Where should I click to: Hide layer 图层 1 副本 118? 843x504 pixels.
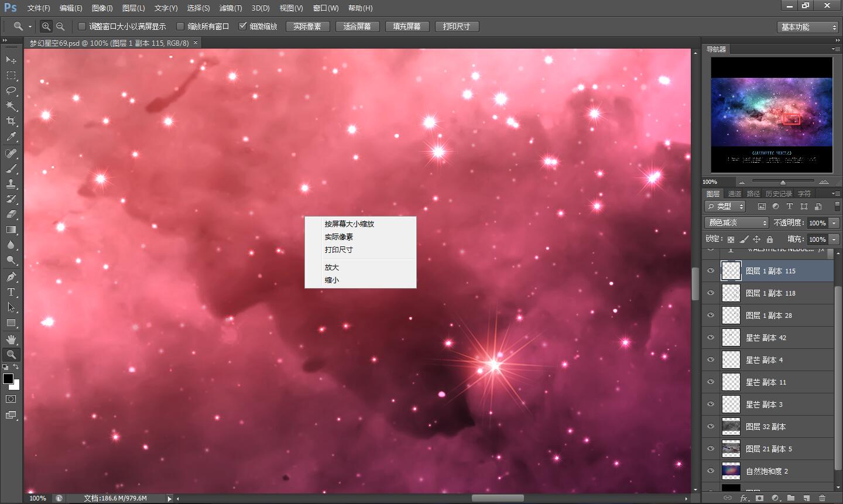pyautogui.click(x=711, y=293)
